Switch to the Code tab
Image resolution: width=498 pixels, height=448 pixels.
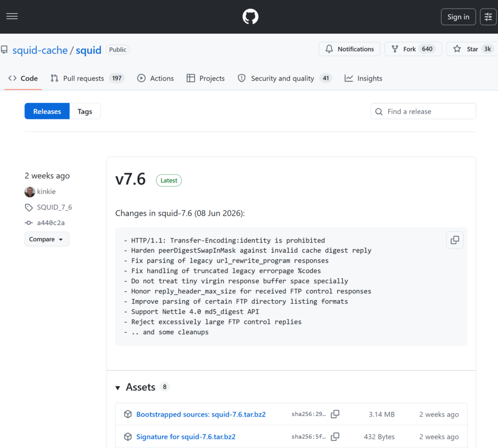23,78
